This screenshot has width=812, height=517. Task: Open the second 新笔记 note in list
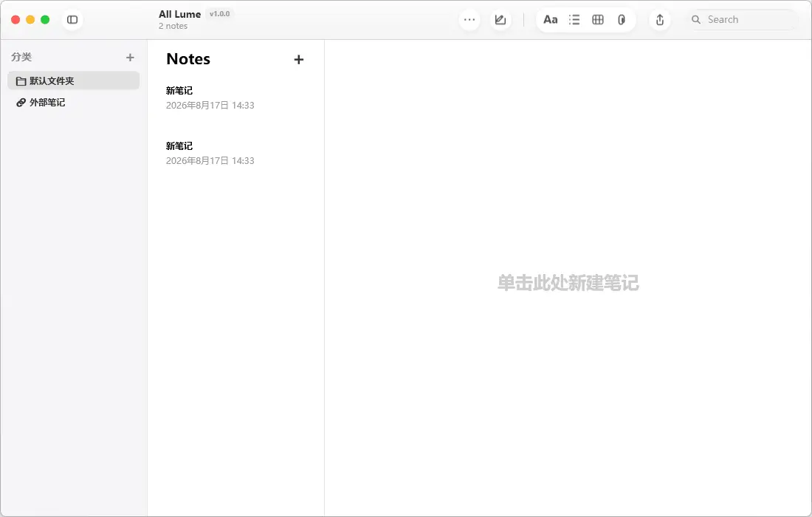click(235, 154)
